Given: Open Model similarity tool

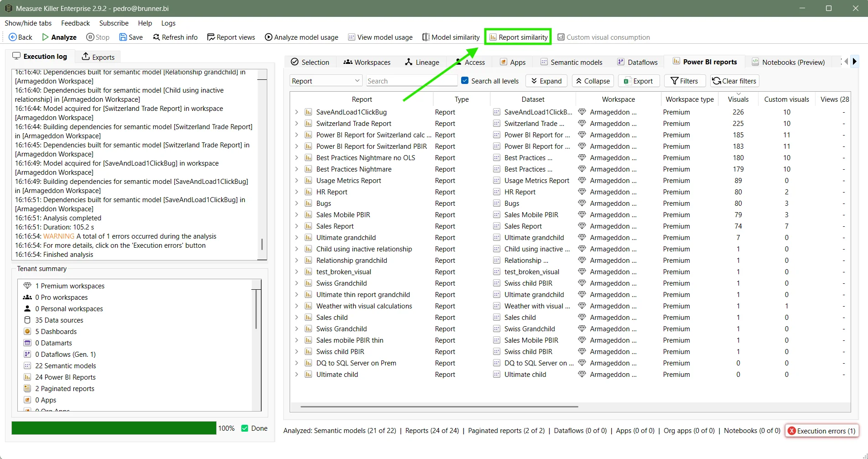Looking at the screenshot, I should click(x=451, y=37).
